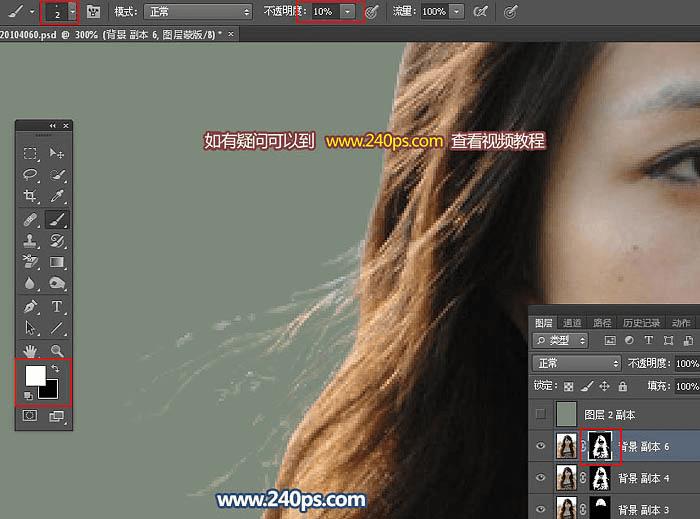The image size is (700, 519).
Task: Select the Pen tool
Action: (x=30, y=307)
